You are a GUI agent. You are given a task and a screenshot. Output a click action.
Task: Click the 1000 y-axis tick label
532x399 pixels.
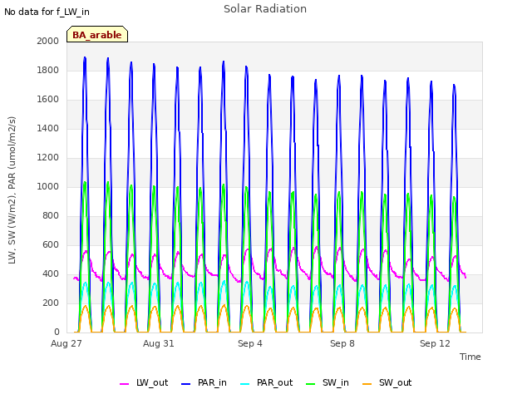48,186
